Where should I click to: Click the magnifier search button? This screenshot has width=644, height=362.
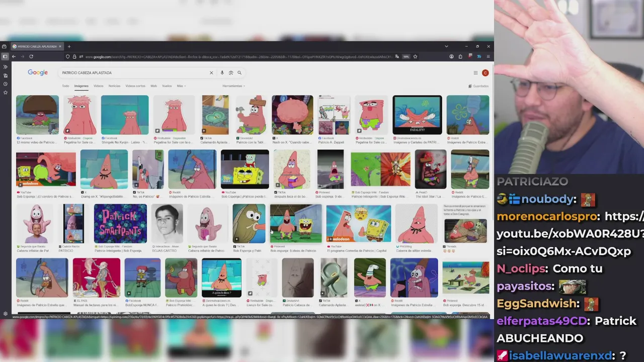click(x=239, y=73)
